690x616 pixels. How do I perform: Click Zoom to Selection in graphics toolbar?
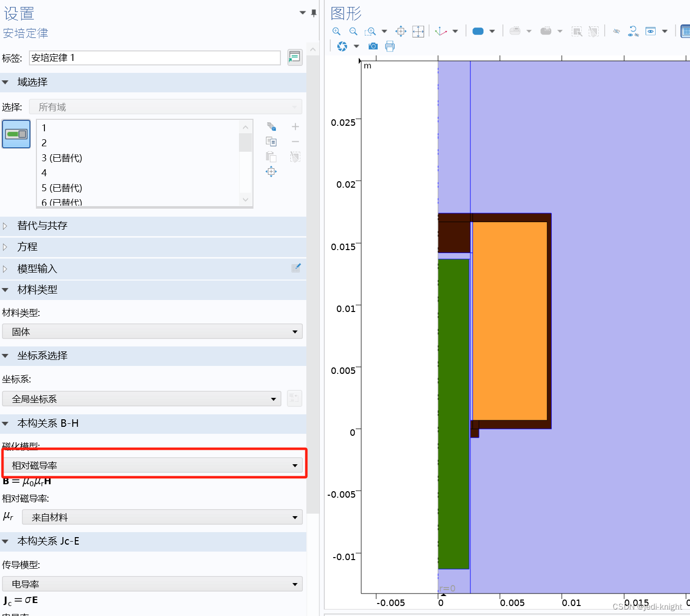tap(401, 31)
